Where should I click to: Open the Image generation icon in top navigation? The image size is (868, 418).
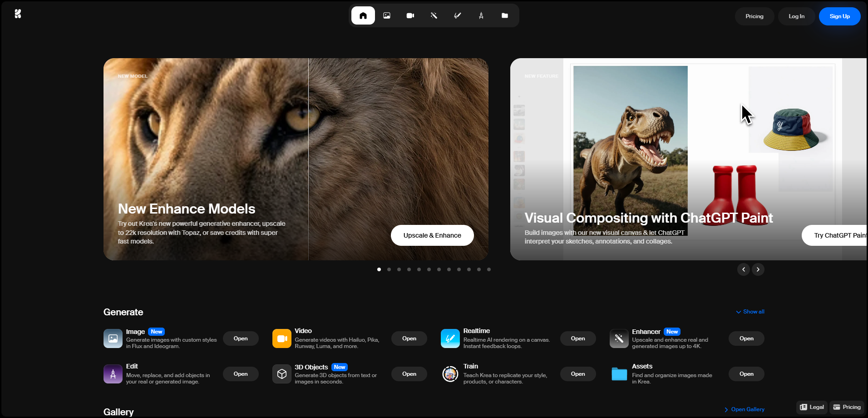tap(387, 15)
